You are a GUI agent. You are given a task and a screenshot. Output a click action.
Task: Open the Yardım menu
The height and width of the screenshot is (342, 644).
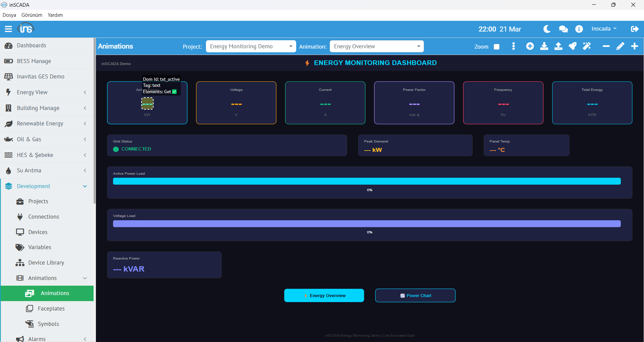pyautogui.click(x=55, y=15)
